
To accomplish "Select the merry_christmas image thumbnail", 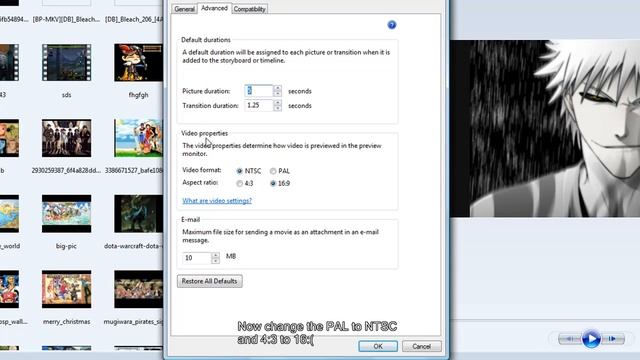I will click(x=67, y=289).
